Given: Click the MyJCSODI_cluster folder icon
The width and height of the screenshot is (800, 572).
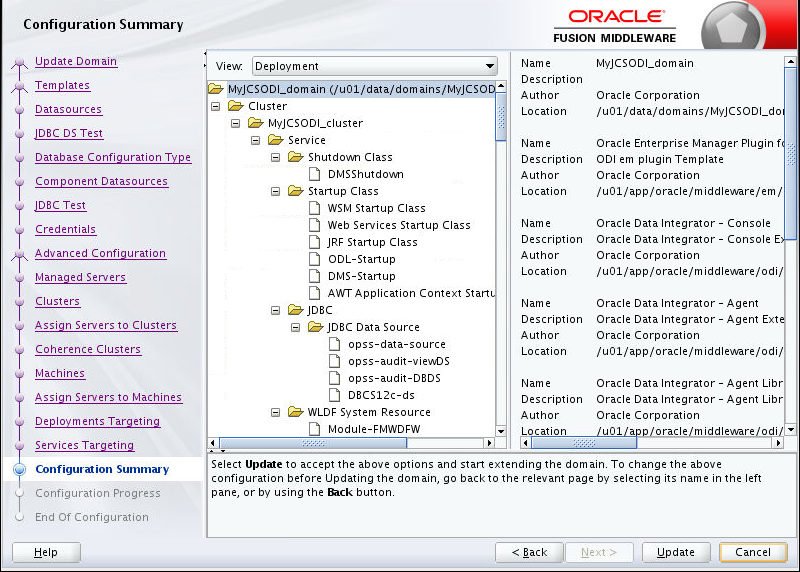Looking at the screenshot, I should [x=255, y=123].
